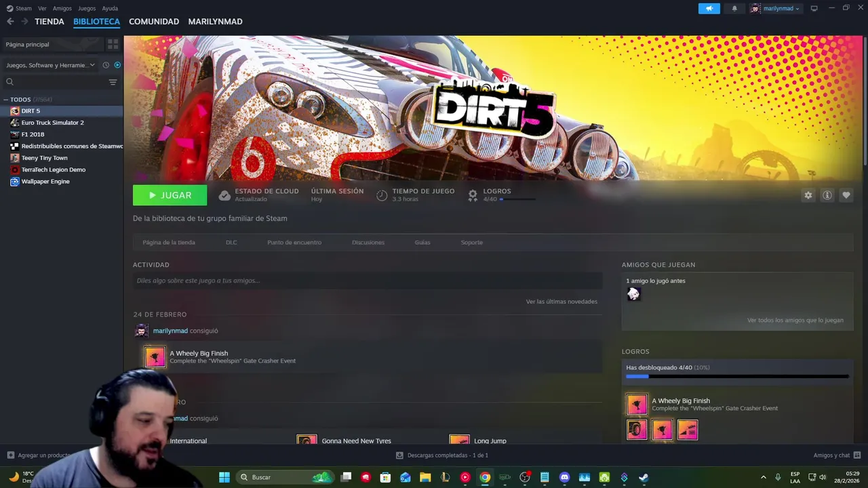Click Windows taskbar Buscar search box

coord(286,477)
